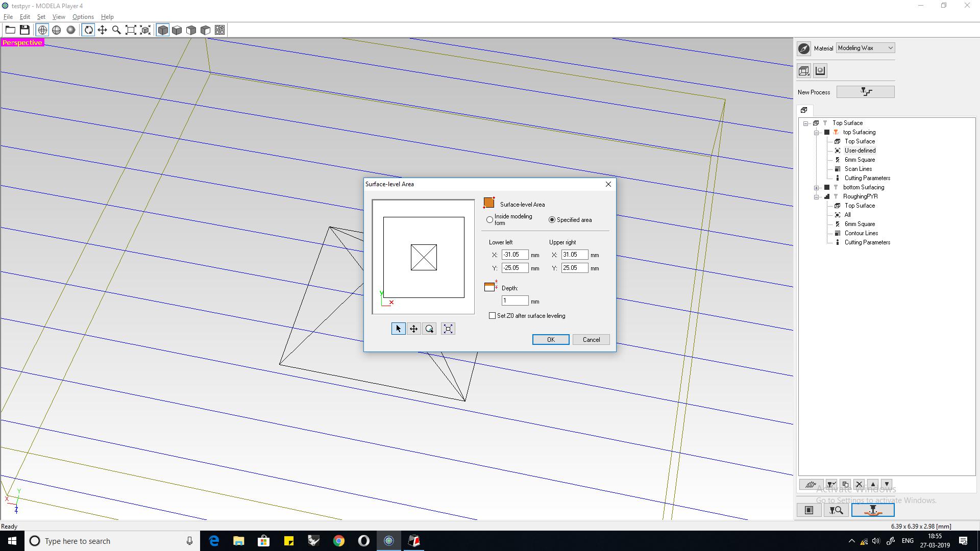Click the toolpath preview magnifier button
The width and height of the screenshot is (980, 551).
[836, 510]
